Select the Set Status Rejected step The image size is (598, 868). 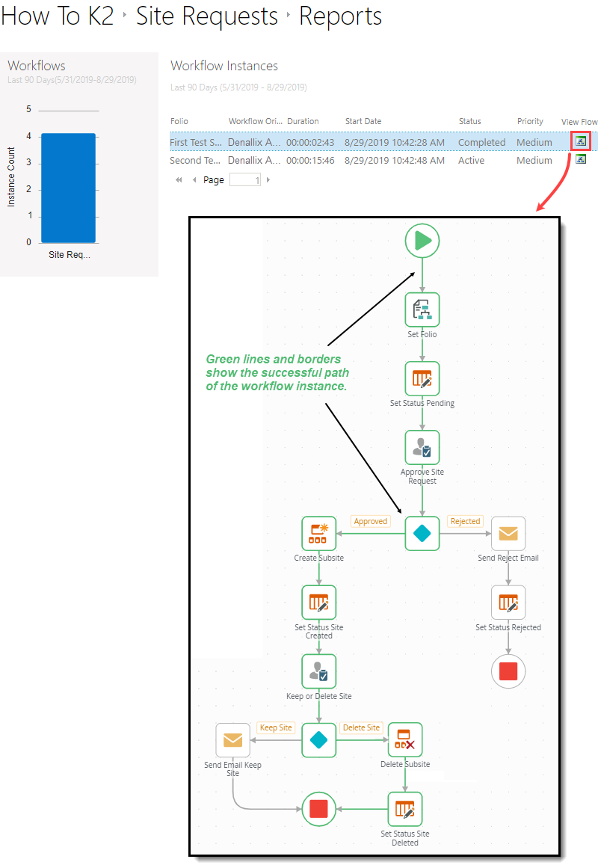click(x=508, y=602)
